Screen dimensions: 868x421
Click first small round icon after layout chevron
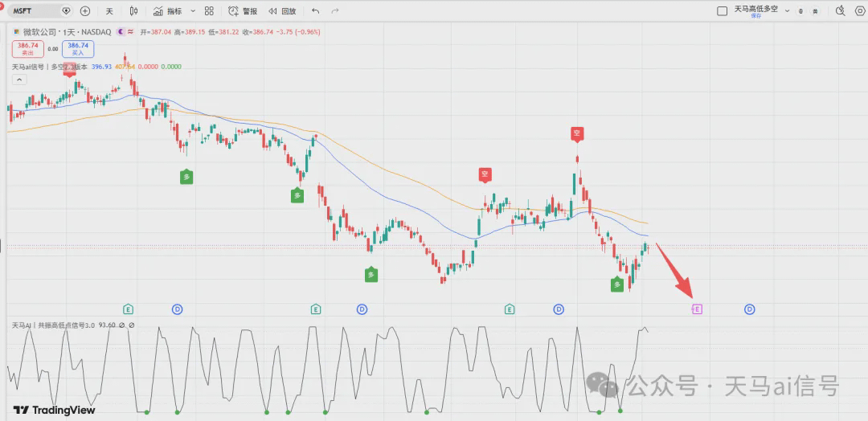coord(800,11)
